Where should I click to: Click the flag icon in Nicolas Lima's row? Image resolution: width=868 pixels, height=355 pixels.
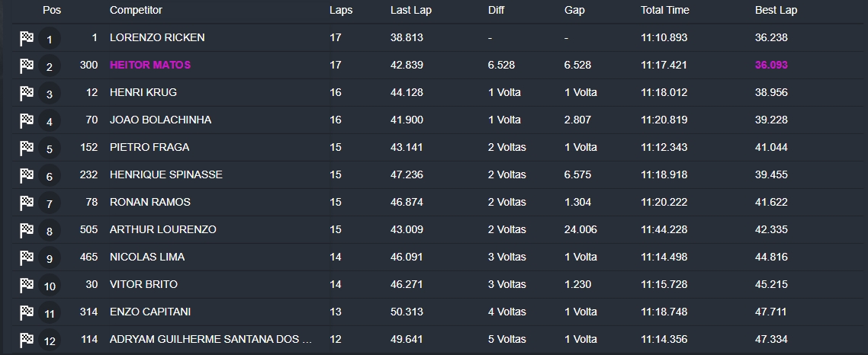coord(27,257)
